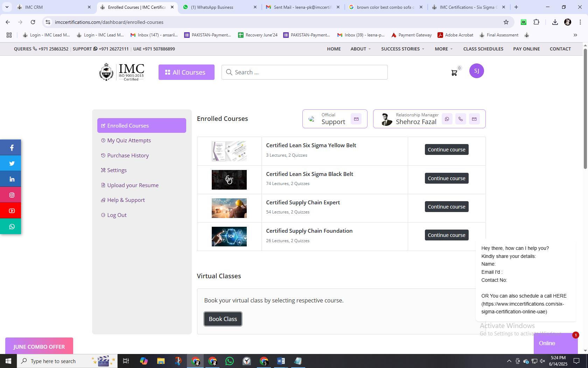Continue the Lean Six Sigma Black Belt course
Screen dimensions: 588x368
447,178
